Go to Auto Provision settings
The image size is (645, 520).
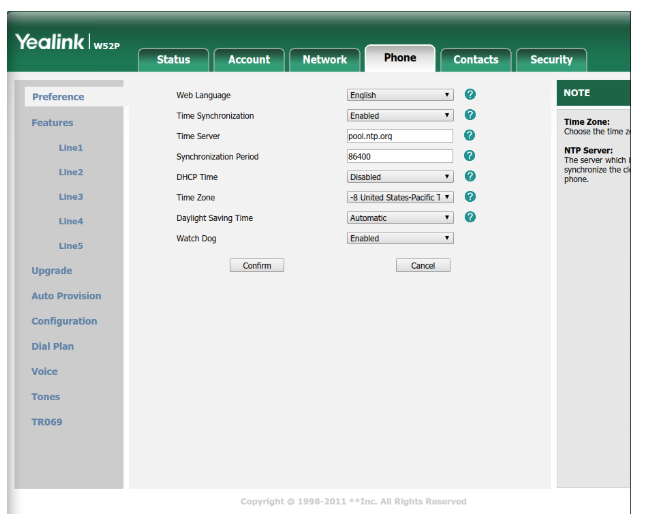tap(66, 296)
